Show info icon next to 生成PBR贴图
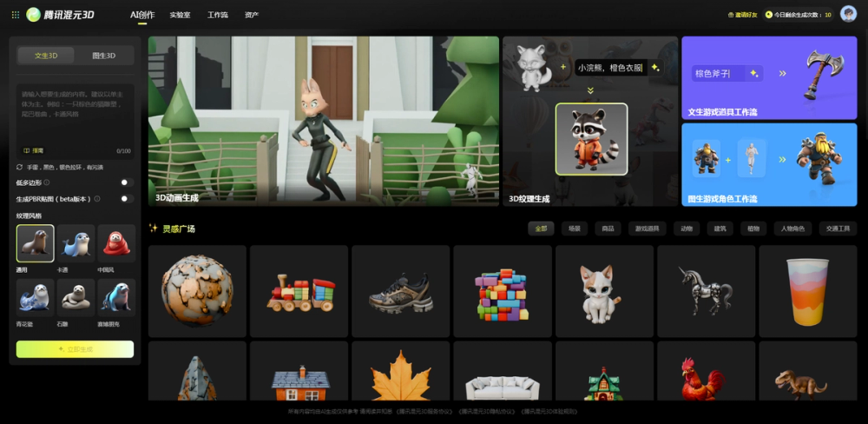The image size is (868, 424). click(97, 198)
